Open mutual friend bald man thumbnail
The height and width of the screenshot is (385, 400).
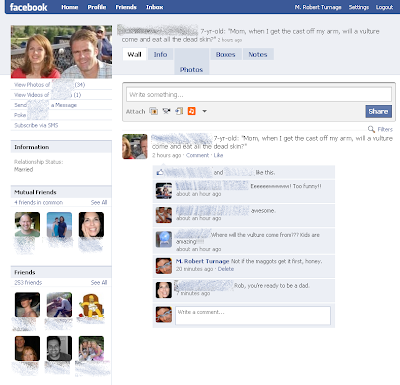click(27, 225)
